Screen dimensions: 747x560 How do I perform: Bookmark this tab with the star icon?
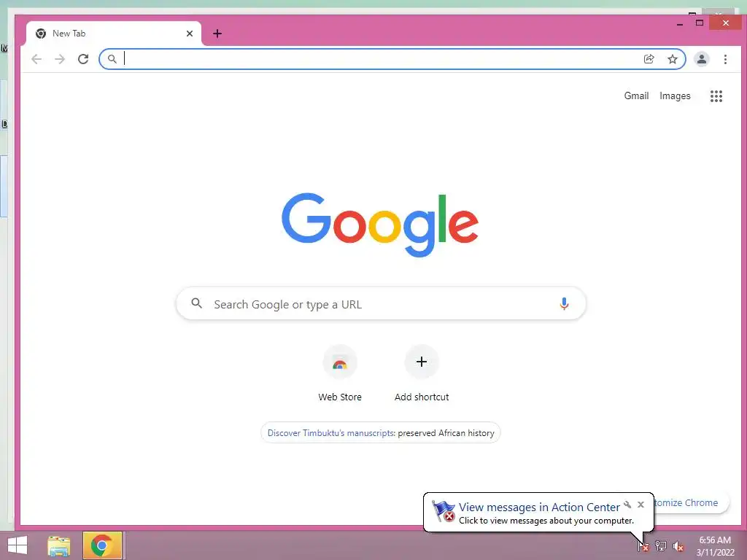tap(672, 59)
